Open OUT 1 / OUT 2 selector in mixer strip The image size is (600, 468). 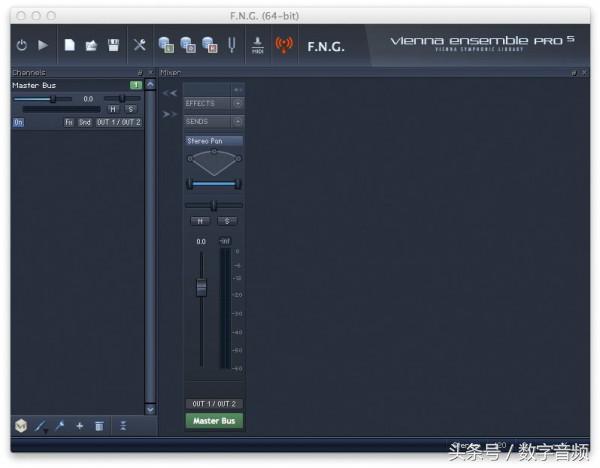point(214,404)
